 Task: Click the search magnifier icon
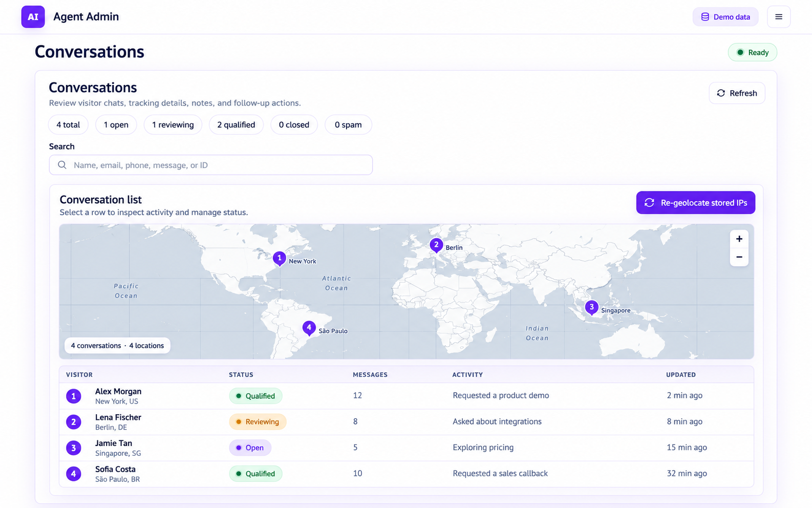pos(62,165)
